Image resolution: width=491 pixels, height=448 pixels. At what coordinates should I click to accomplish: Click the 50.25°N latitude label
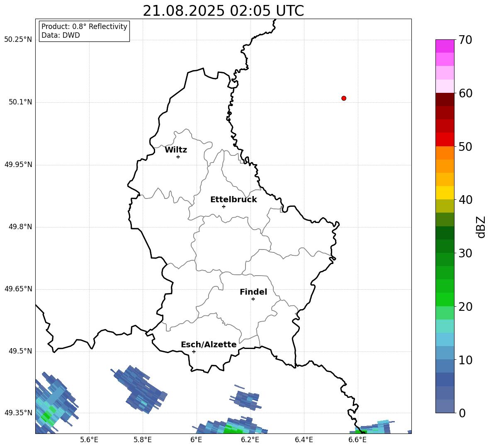18,40
